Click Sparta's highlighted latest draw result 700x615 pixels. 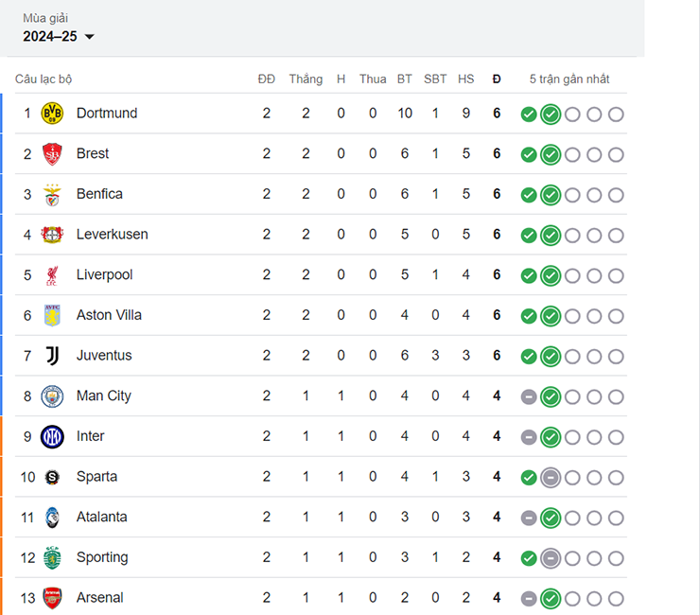[x=551, y=477]
